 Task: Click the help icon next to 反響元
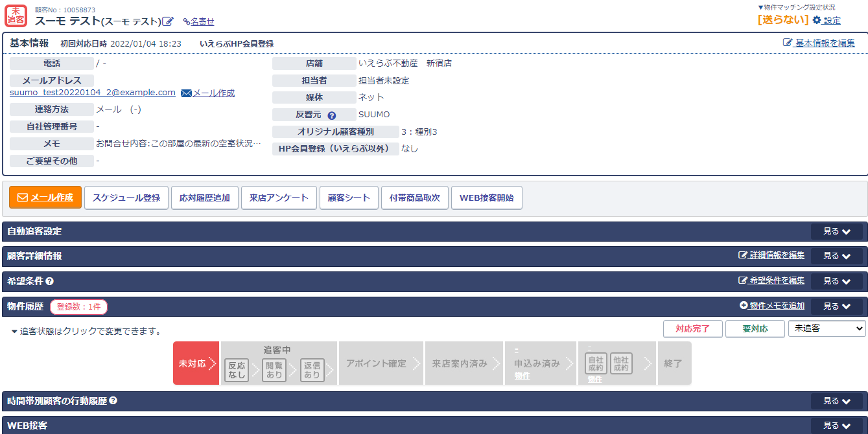[332, 115]
